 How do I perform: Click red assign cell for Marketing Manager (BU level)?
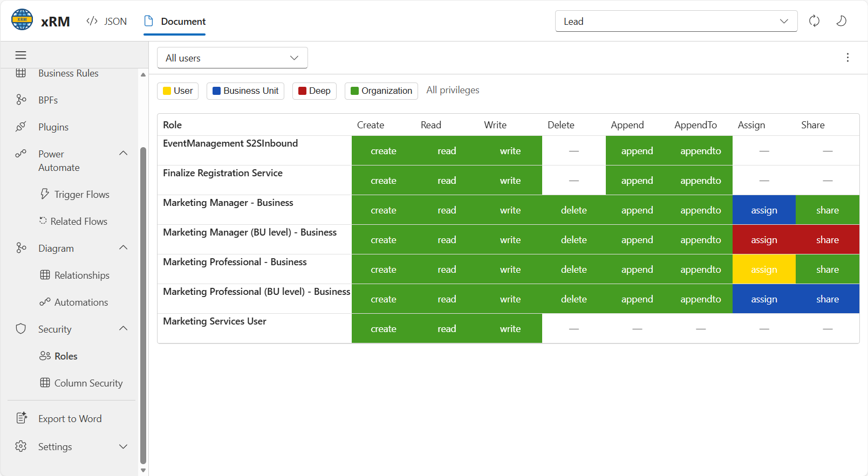pos(764,240)
